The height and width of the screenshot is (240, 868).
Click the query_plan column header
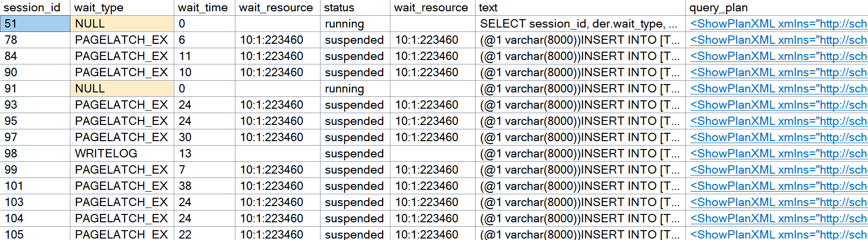coord(718,7)
